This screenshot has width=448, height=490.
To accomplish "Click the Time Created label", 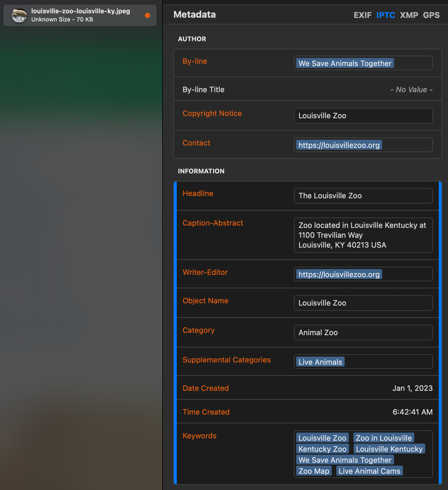I will [206, 412].
